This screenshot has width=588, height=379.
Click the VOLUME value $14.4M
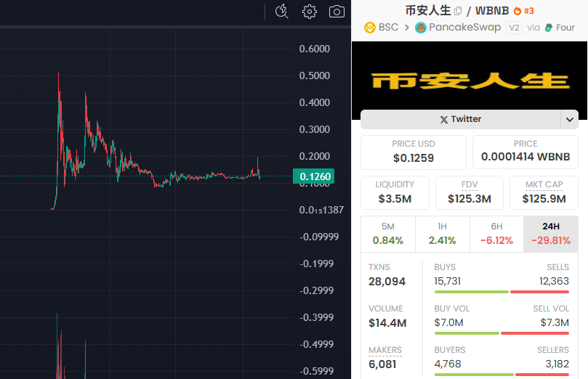[387, 323]
